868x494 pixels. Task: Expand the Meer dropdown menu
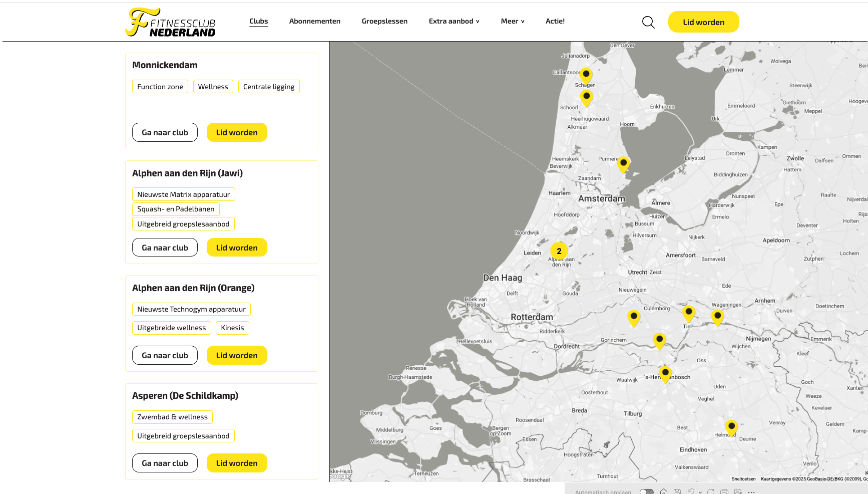[512, 21]
